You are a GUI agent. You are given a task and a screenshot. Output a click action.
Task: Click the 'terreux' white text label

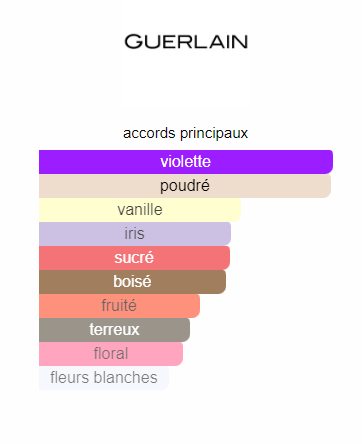click(x=114, y=330)
